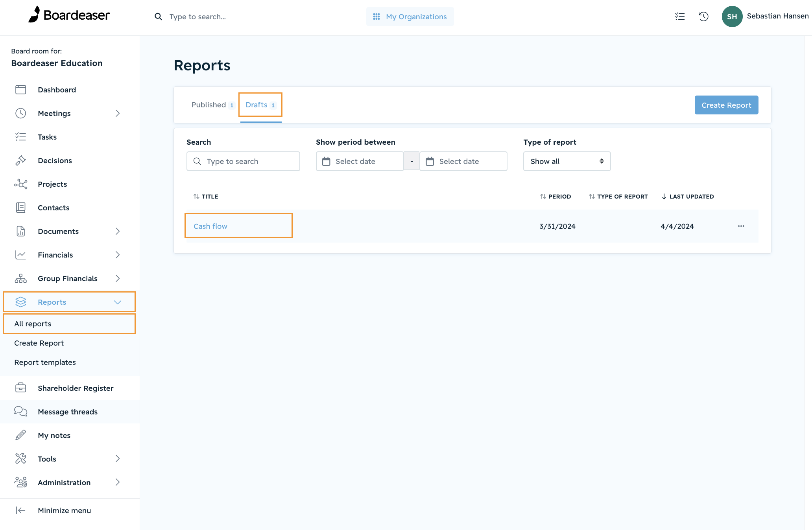
Task: Expand the Documents submenu chevron
Action: pos(118,231)
